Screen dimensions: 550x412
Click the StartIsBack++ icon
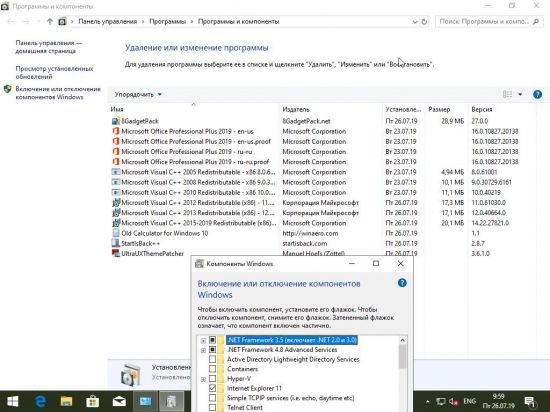point(116,243)
